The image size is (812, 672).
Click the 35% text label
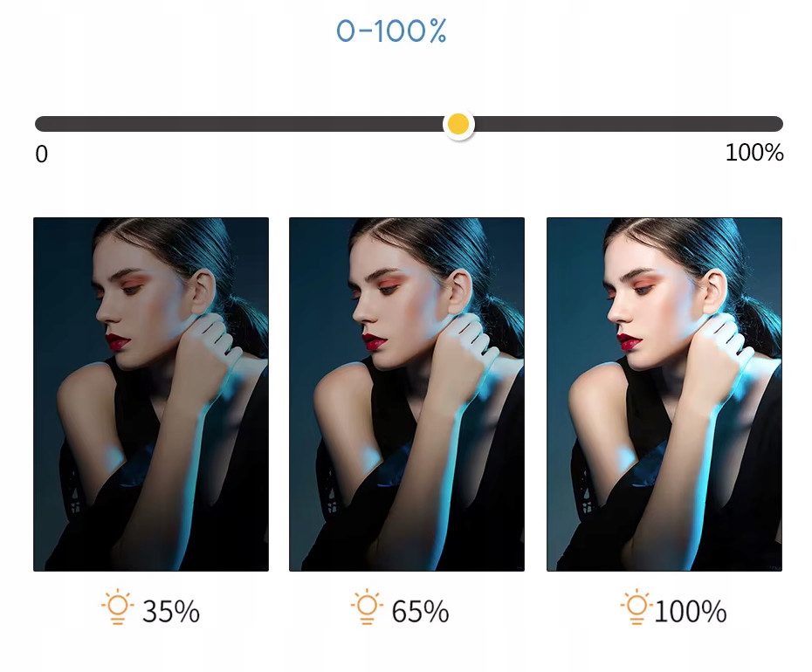(171, 612)
